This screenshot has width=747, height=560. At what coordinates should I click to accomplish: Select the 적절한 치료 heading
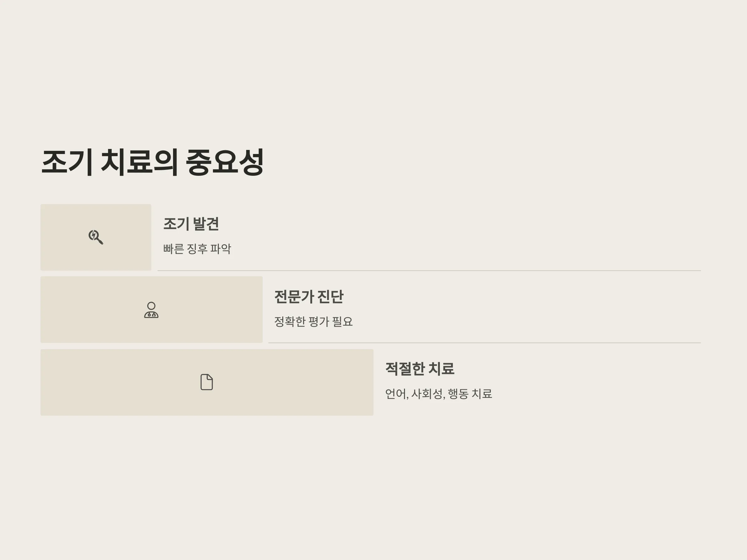coord(420,369)
